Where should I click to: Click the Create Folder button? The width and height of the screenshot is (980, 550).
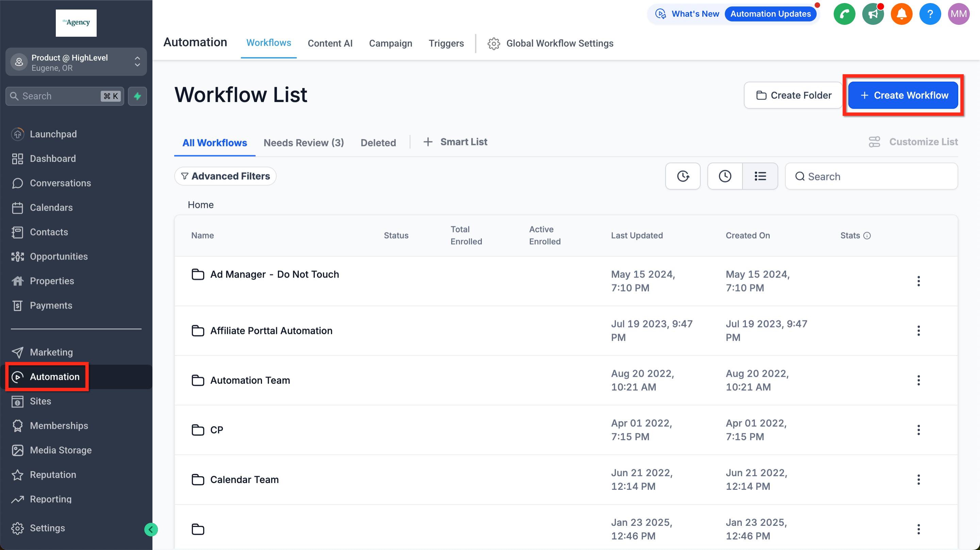click(x=793, y=95)
